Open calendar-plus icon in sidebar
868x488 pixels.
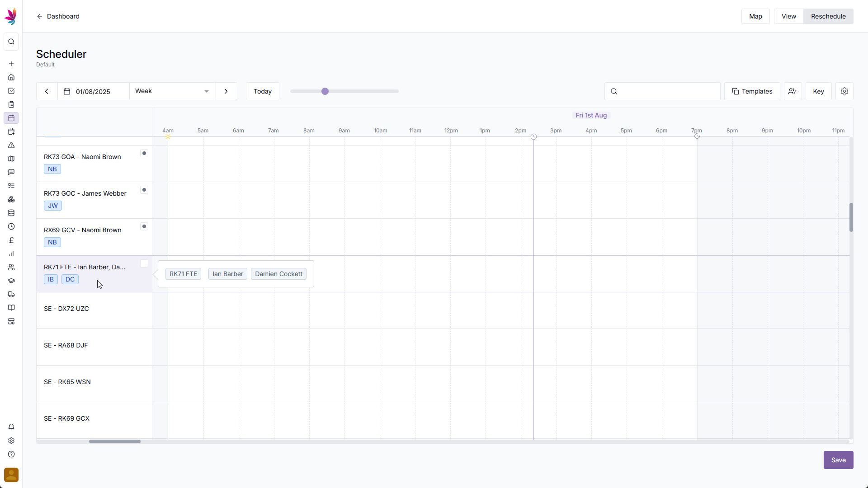pos(11,131)
